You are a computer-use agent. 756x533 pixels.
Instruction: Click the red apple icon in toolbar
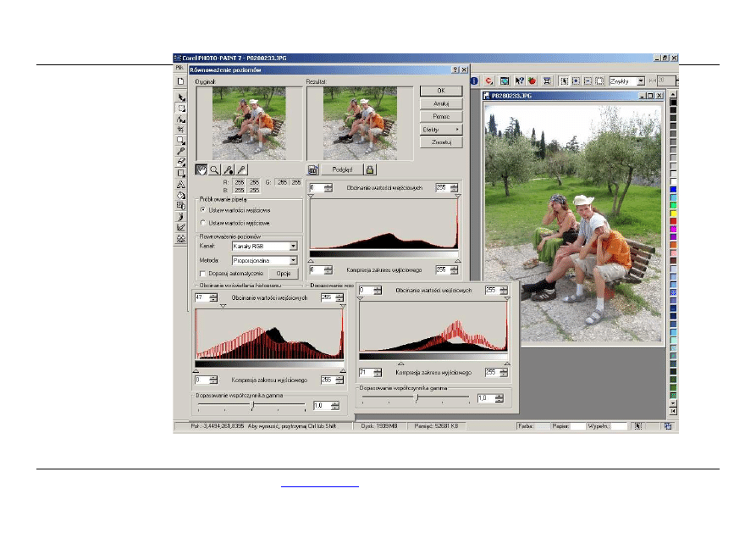(533, 81)
